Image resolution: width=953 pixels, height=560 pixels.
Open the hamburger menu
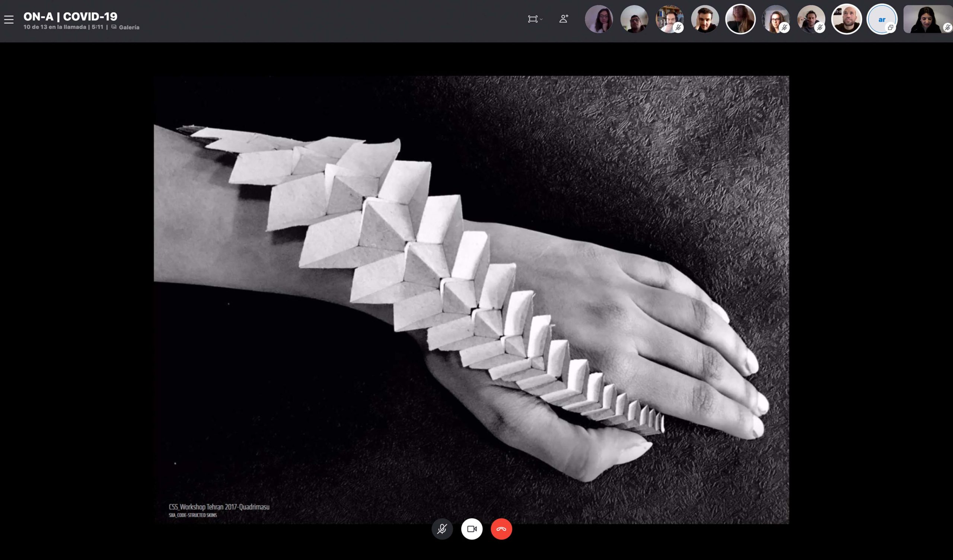(9, 19)
